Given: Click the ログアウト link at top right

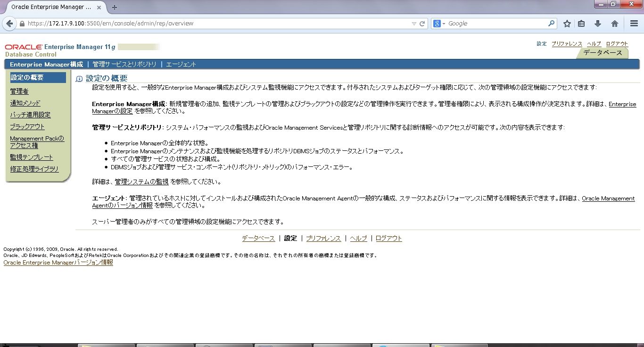Looking at the screenshot, I should pos(617,43).
